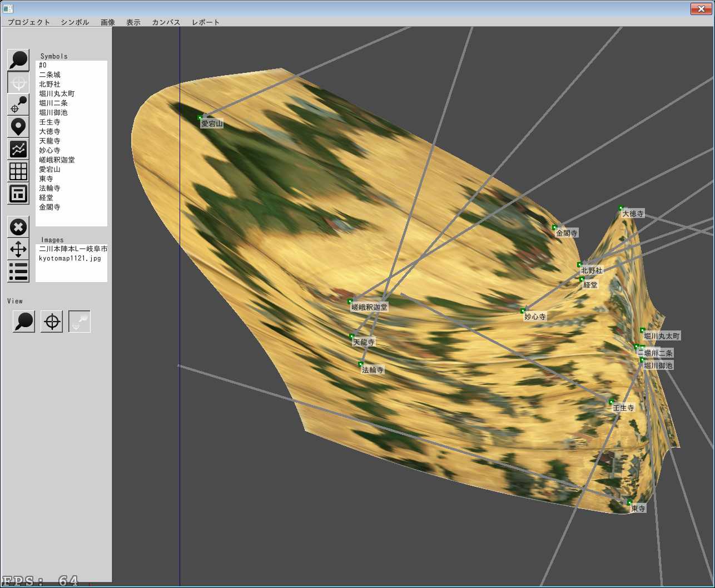Open the プロジェクト menu

point(29,22)
